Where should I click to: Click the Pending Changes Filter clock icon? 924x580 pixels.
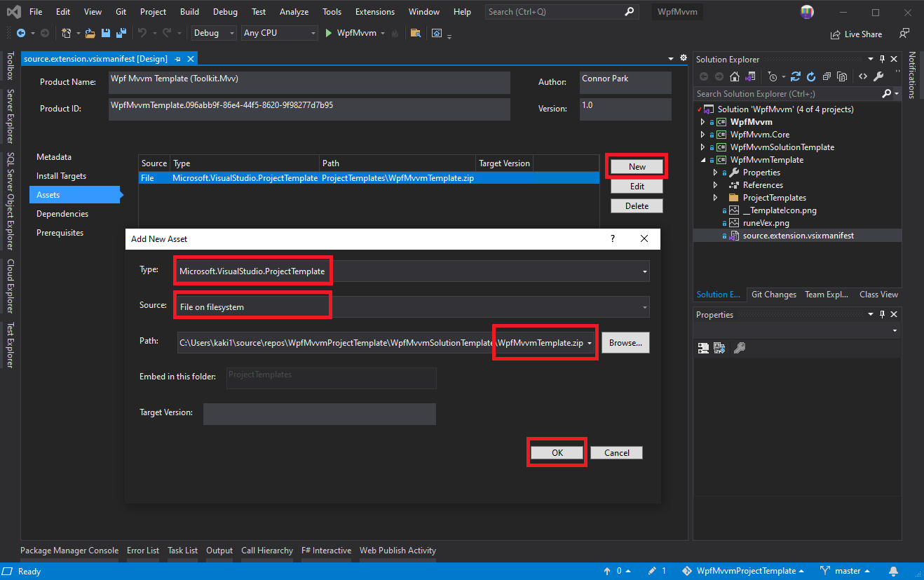773,76
